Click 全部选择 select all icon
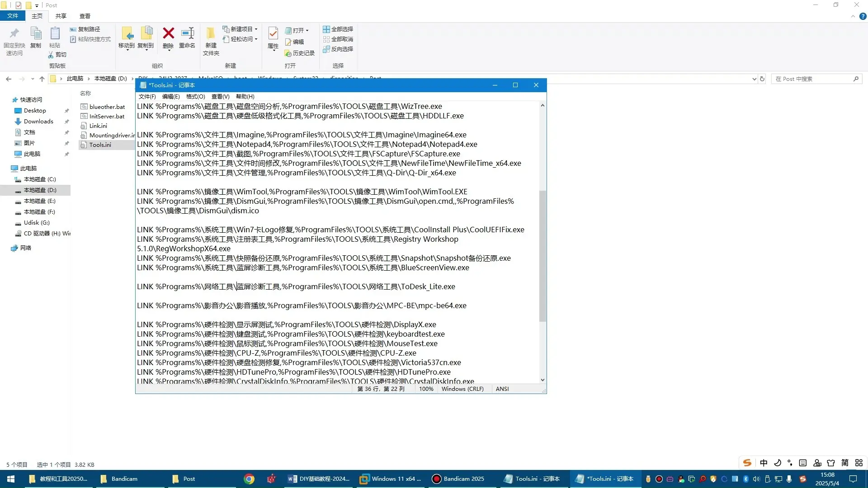Viewport: 868px width, 488px height. pos(326,29)
